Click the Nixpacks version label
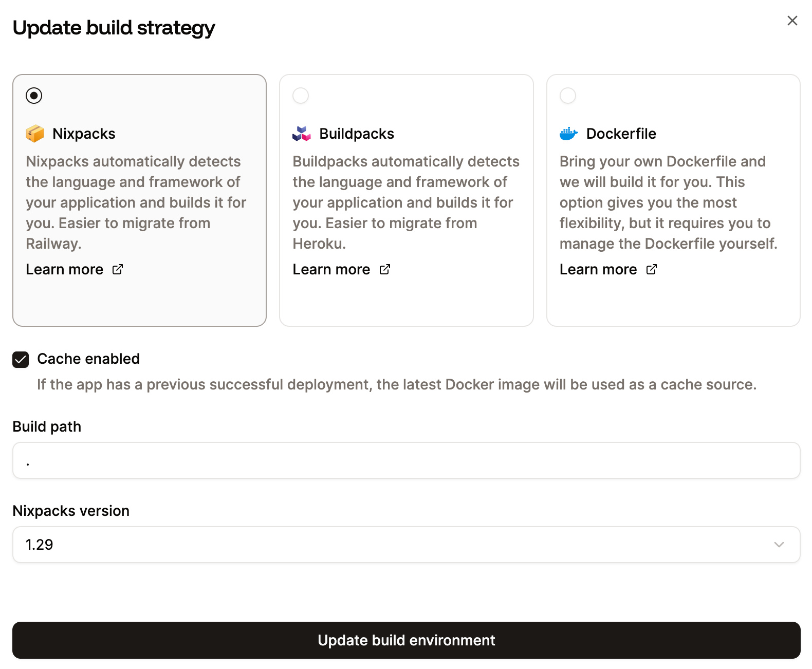Viewport: 812px width, 669px height. pyautogui.click(x=71, y=511)
